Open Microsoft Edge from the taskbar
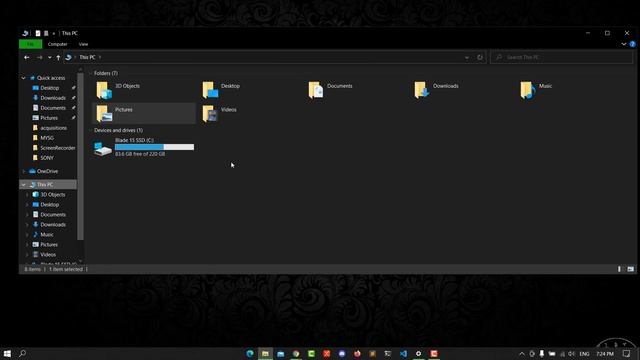This screenshot has height=360, width=640. (250, 353)
